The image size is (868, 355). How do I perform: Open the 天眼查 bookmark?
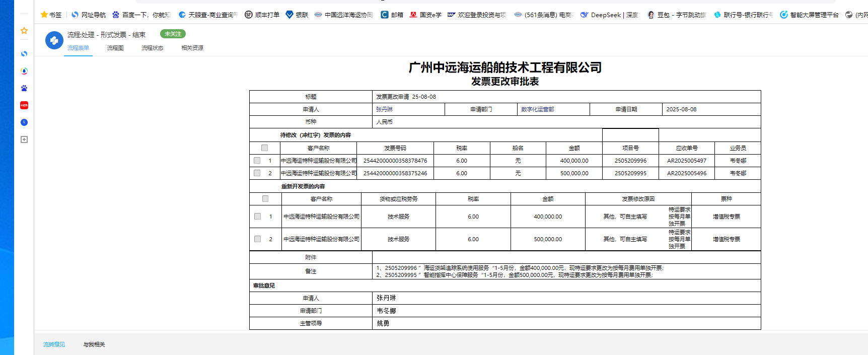tap(207, 15)
